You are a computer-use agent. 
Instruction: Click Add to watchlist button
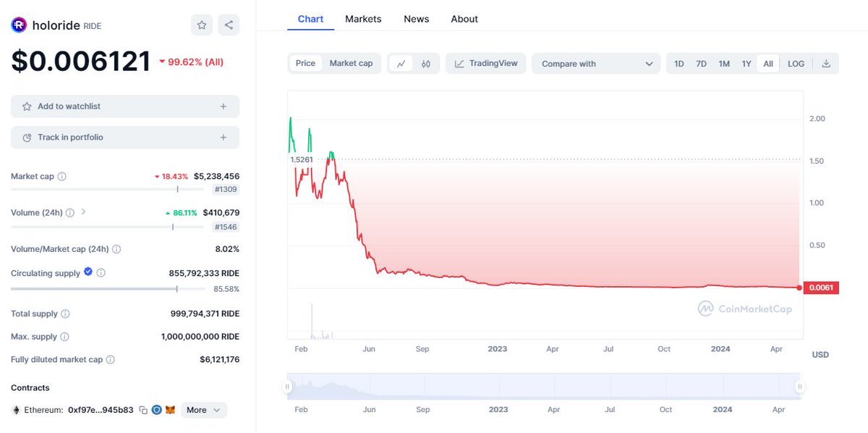click(x=125, y=106)
